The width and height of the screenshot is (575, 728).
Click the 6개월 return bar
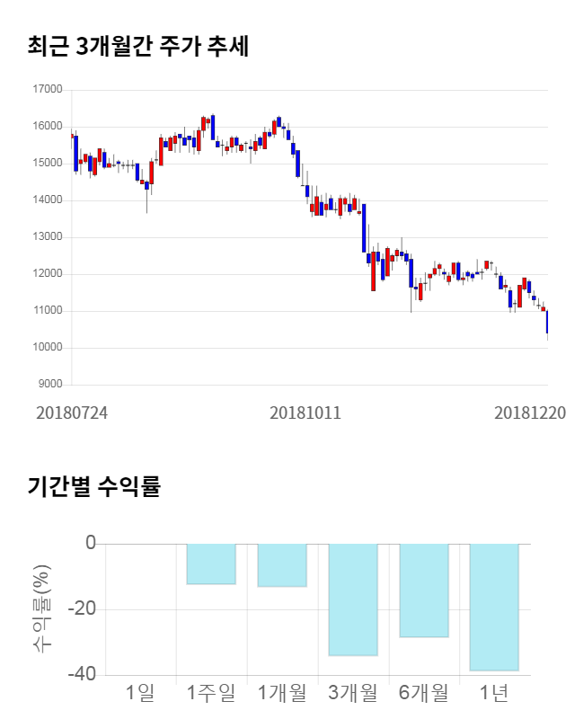[424, 590]
